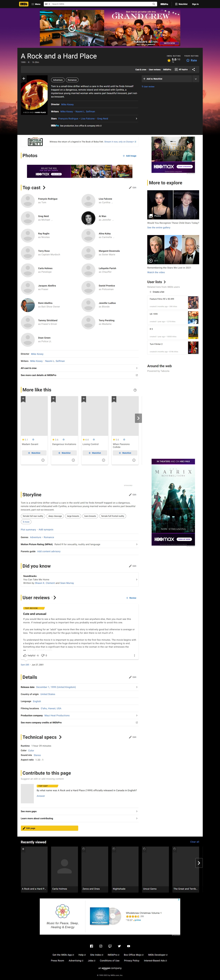220x980 pixels.
Task: Add poster to watchlist with plus ribbon
Action: pyautogui.click(x=24, y=79)
